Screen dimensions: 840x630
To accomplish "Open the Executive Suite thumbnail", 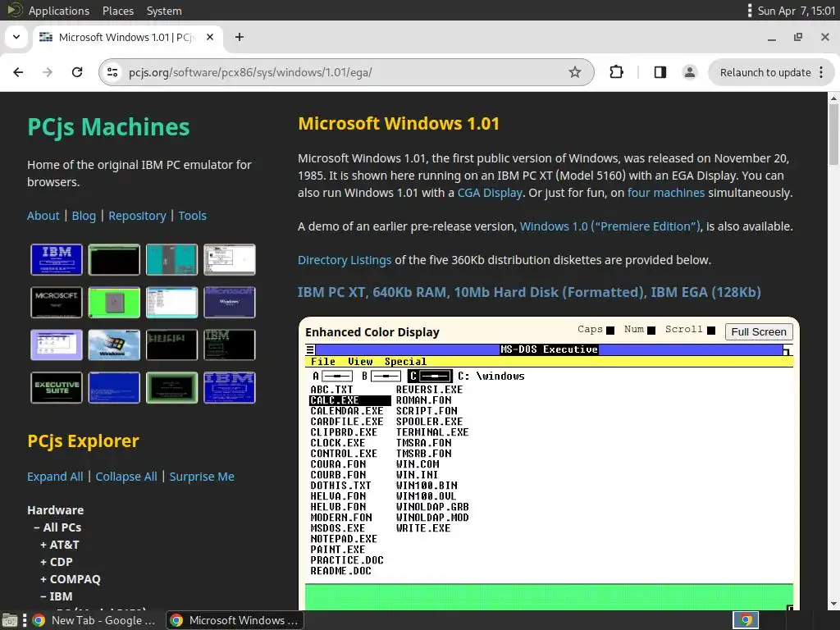I will (x=57, y=387).
